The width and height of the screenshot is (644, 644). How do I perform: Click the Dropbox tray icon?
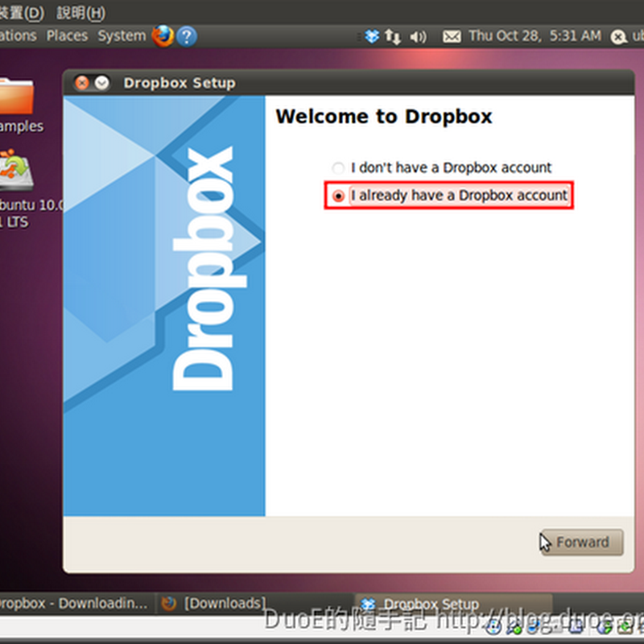click(x=372, y=36)
